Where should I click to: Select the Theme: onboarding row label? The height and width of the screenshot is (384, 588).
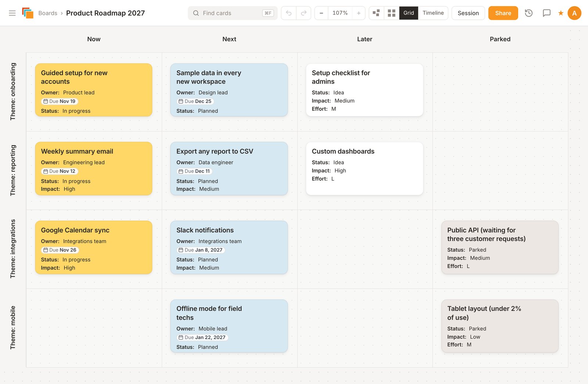13,92
